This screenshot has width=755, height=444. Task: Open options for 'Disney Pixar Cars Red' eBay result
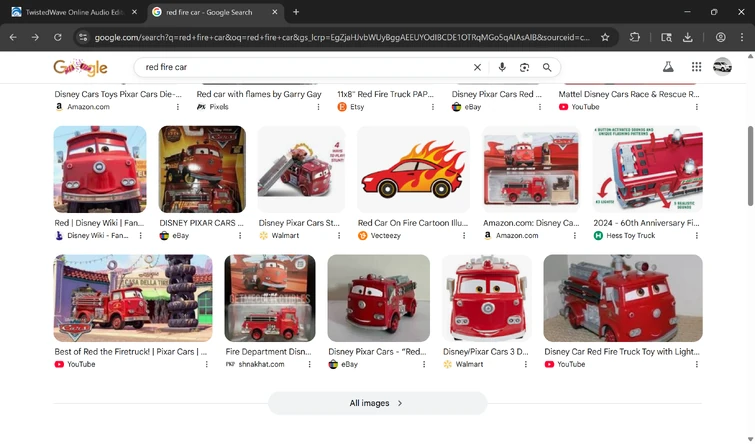coord(540,107)
